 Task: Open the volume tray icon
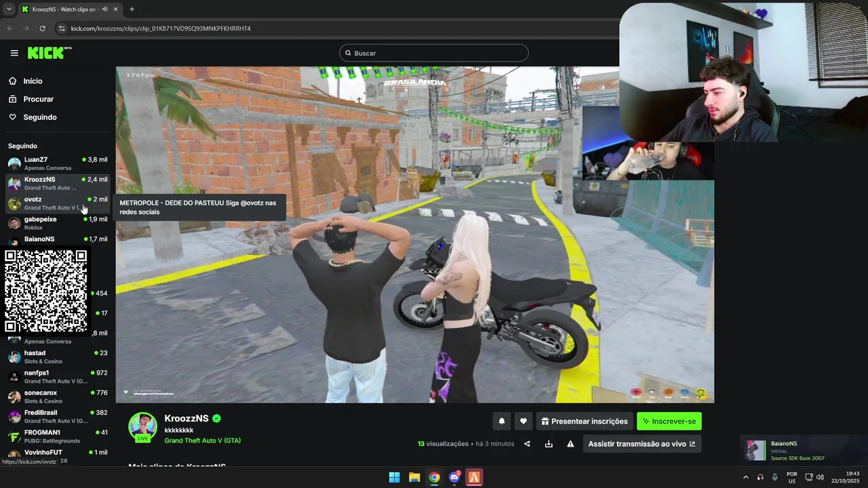tap(820, 477)
